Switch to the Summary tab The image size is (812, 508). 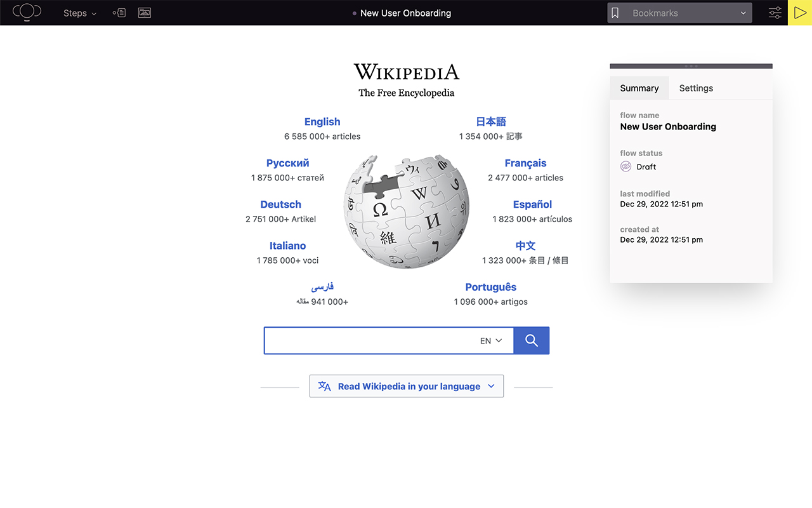pyautogui.click(x=639, y=88)
